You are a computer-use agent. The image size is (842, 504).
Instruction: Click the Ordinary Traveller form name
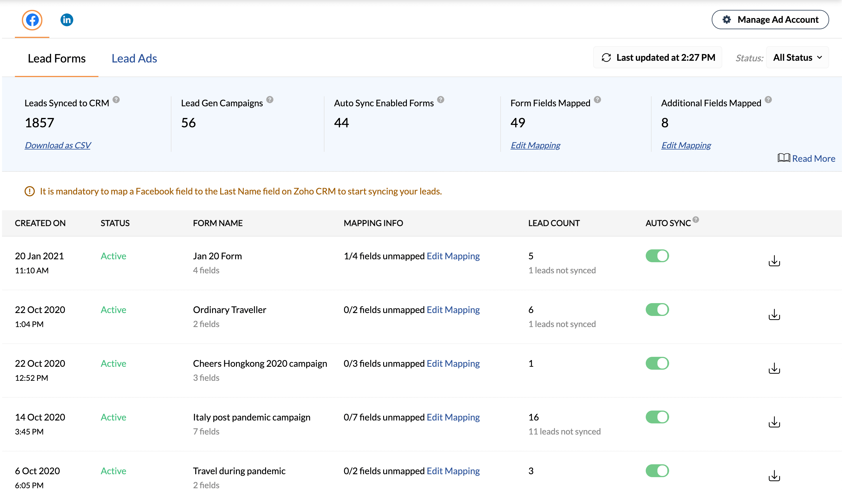(230, 310)
